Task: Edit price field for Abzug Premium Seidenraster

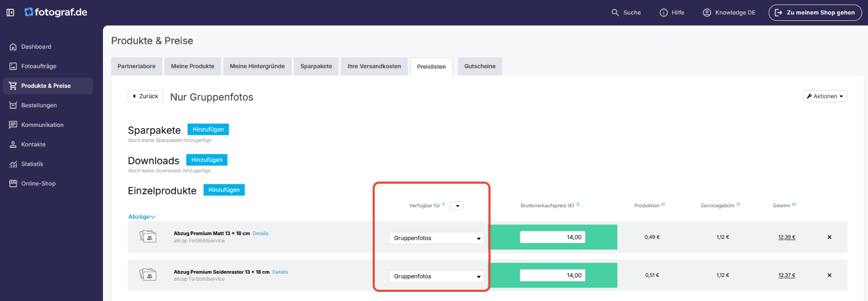Action: [552, 275]
